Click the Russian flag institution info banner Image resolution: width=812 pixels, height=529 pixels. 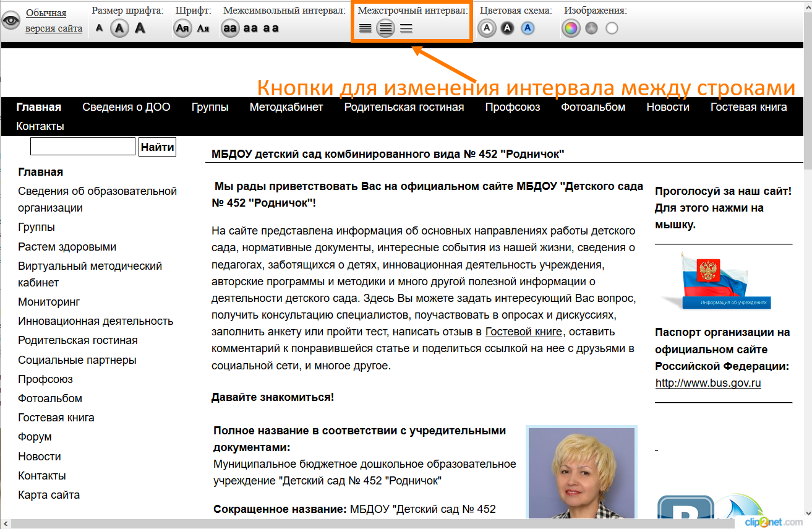pos(722,280)
